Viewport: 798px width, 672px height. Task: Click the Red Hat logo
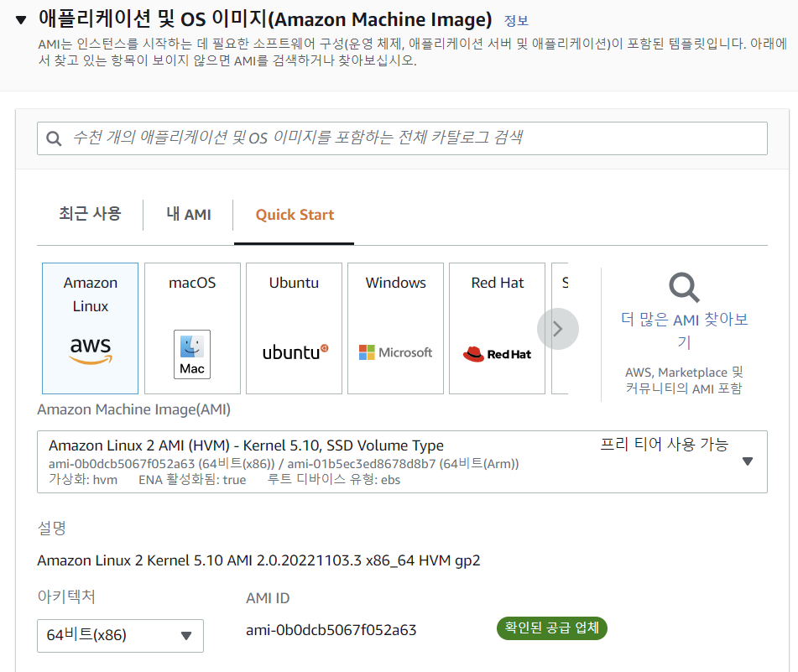[498, 354]
